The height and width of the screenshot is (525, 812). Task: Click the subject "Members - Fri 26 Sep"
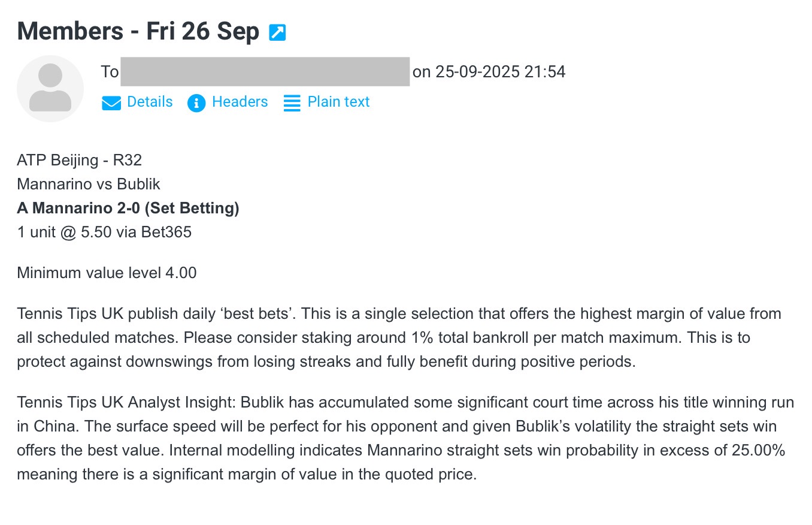[x=138, y=31]
